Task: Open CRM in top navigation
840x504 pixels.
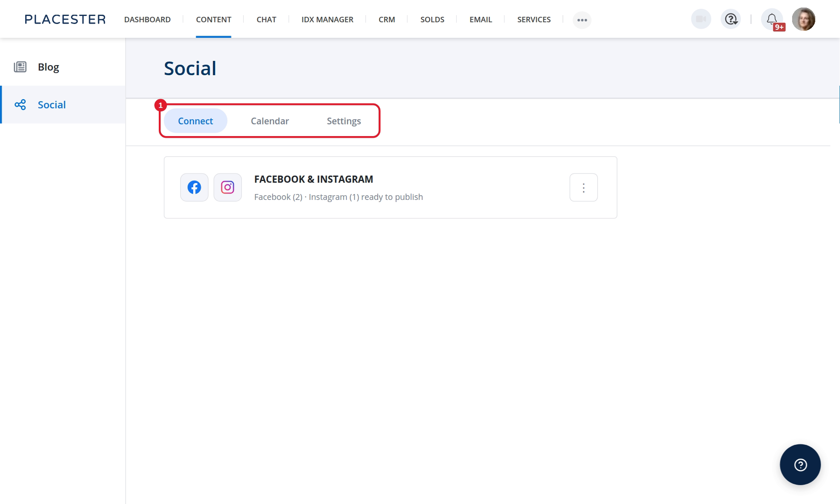Action: pyautogui.click(x=387, y=19)
